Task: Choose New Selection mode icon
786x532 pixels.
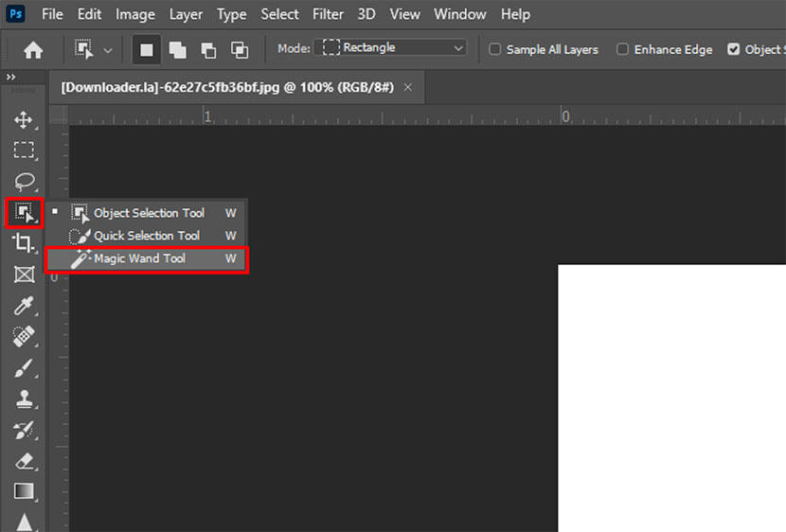Action: click(x=147, y=49)
